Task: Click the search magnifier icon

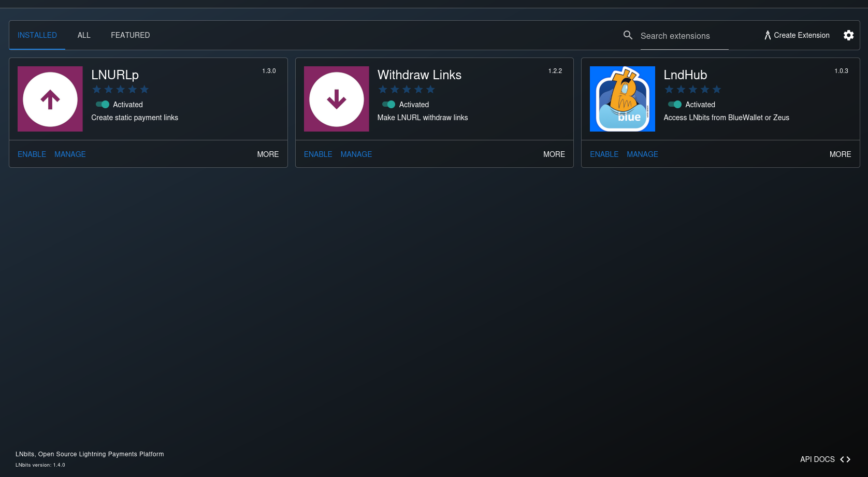Action: [x=628, y=35]
